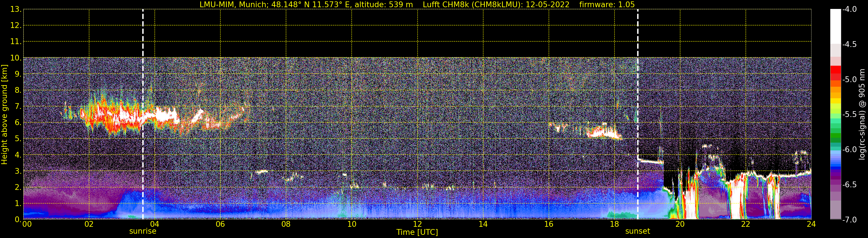The height and width of the screenshot is (238, 868).
Task: Click the -5.5 colorbar tick label
Action: 849,115
